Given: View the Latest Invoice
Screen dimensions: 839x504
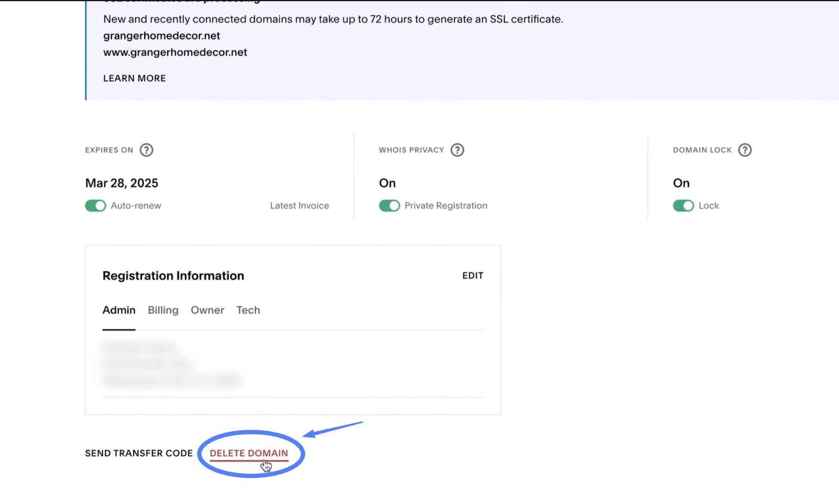Looking at the screenshot, I should [299, 205].
